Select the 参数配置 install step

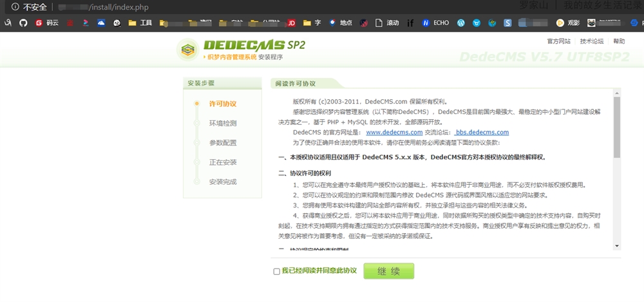[223, 143]
